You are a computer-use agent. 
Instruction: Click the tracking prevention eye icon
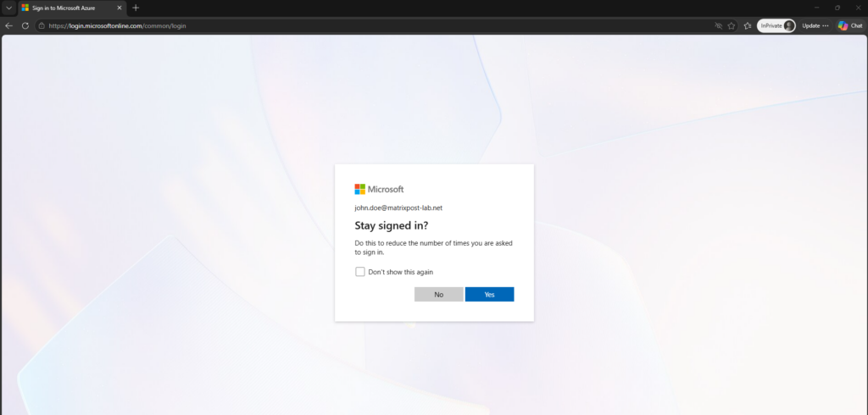(719, 25)
